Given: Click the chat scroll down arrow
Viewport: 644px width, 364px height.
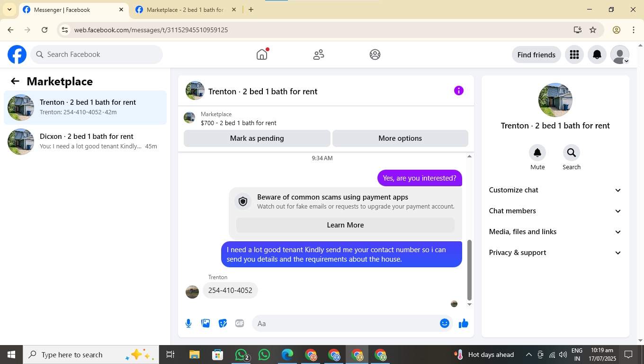Looking at the screenshot, I should pyautogui.click(x=469, y=304).
